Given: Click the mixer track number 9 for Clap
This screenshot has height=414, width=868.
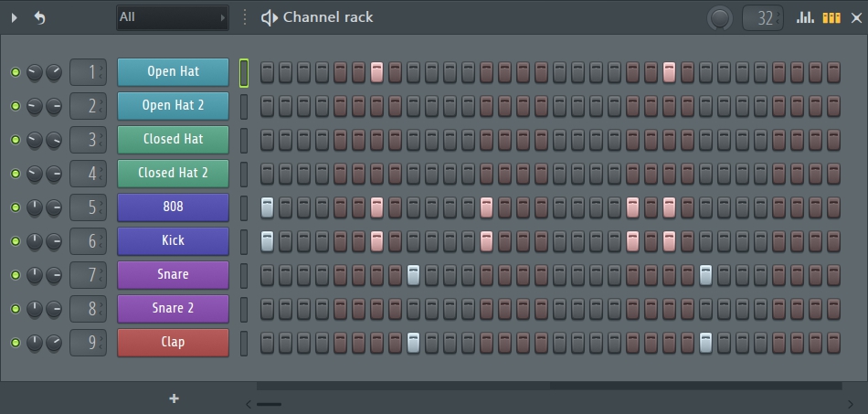Looking at the screenshot, I should coord(88,343).
